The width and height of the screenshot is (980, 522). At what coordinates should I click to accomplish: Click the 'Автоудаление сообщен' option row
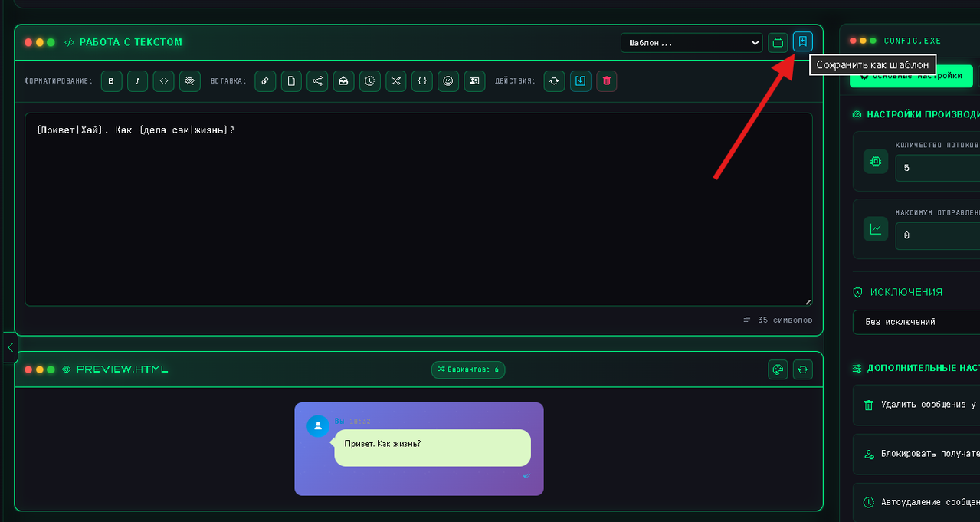[916, 503]
